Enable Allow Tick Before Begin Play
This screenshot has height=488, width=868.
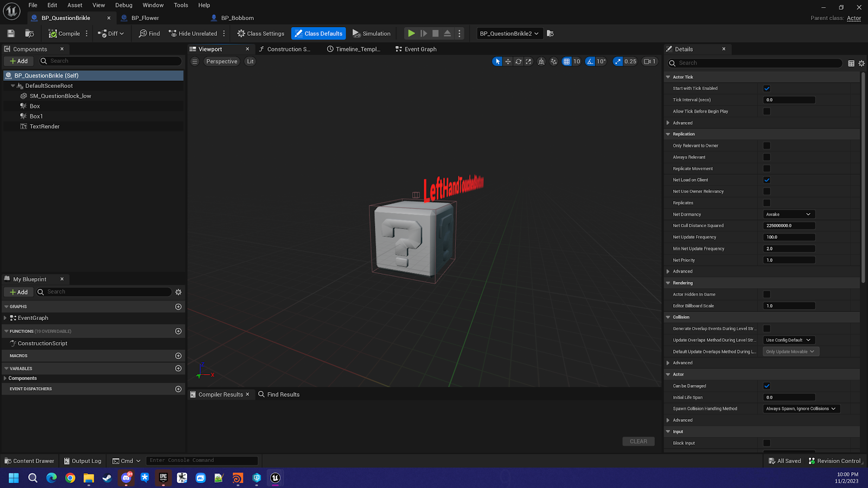tap(767, 111)
